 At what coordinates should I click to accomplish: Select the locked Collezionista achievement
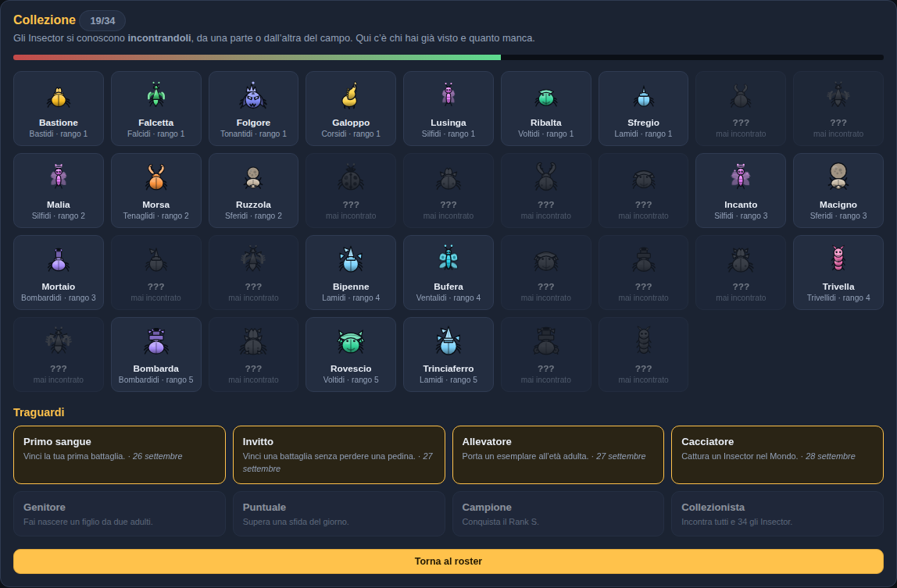click(x=777, y=514)
